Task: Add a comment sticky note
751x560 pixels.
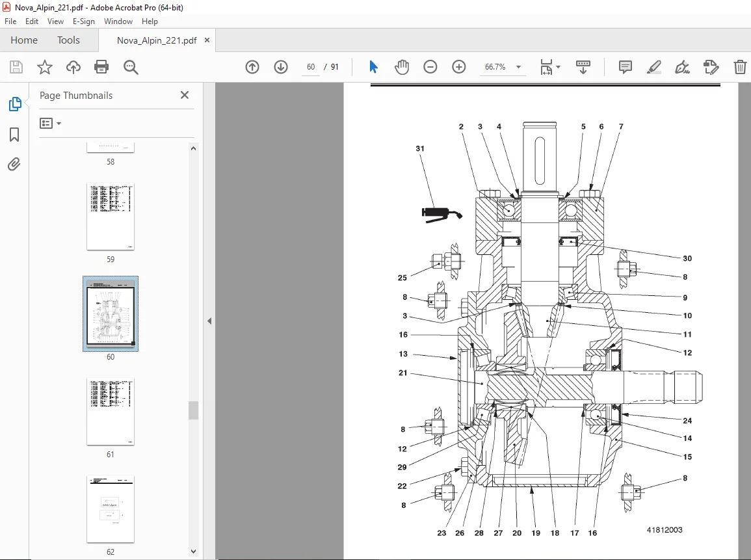Action: click(x=625, y=67)
